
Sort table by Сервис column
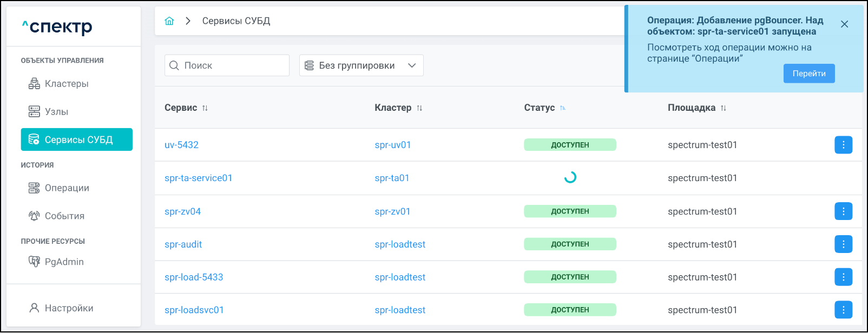(x=205, y=108)
